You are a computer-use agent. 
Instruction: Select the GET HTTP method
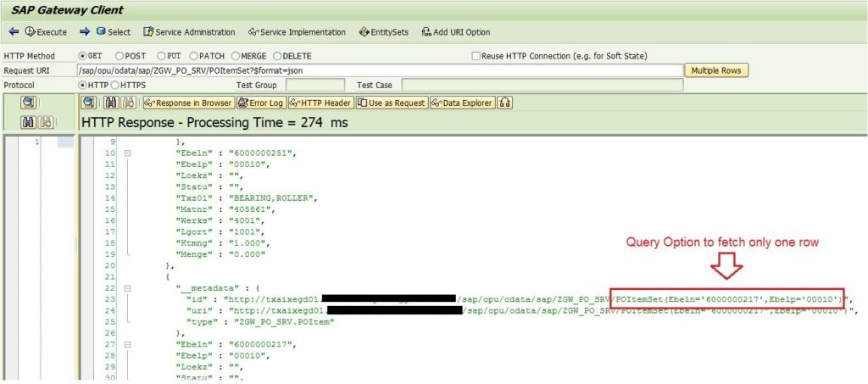[83, 56]
